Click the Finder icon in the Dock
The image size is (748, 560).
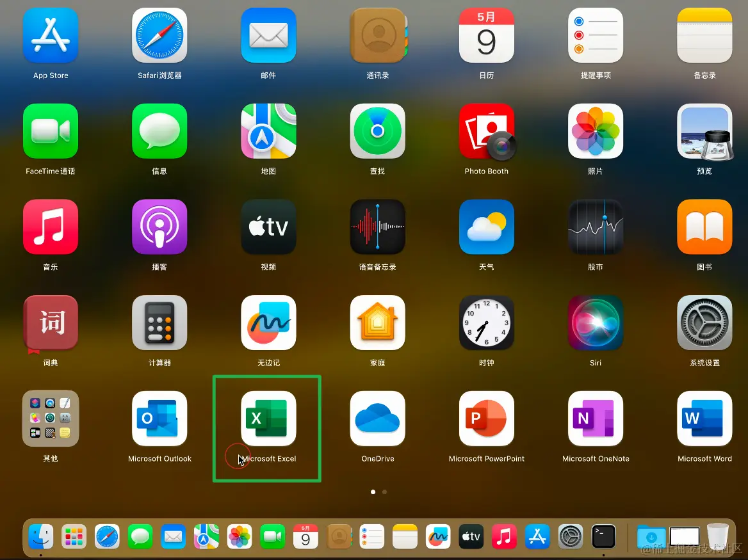[x=40, y=537]
